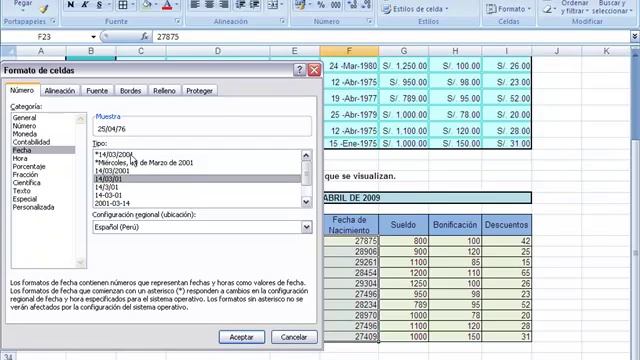640x360 pixels.
Task: Select cell S/. 1,250.00
Action: (x=404, y=66)
